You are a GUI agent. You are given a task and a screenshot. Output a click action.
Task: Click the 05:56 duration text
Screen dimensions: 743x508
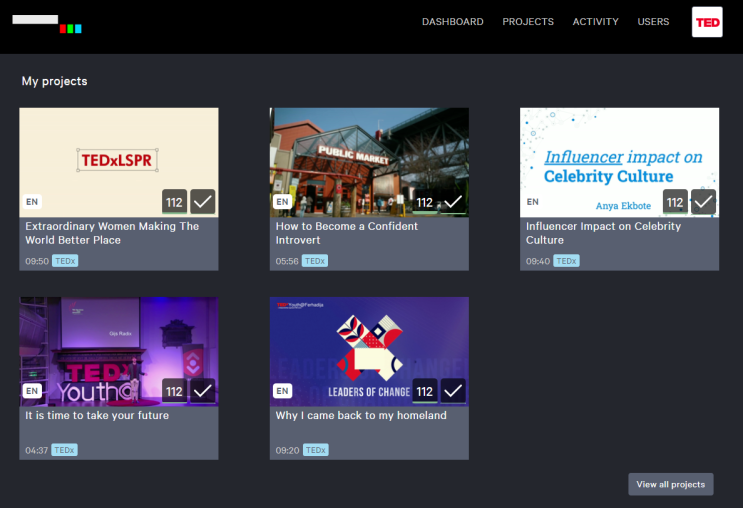(287, 262)
